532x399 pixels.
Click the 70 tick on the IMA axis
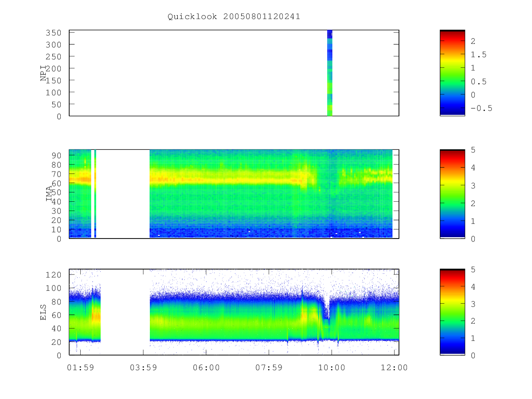click(57, 174)
